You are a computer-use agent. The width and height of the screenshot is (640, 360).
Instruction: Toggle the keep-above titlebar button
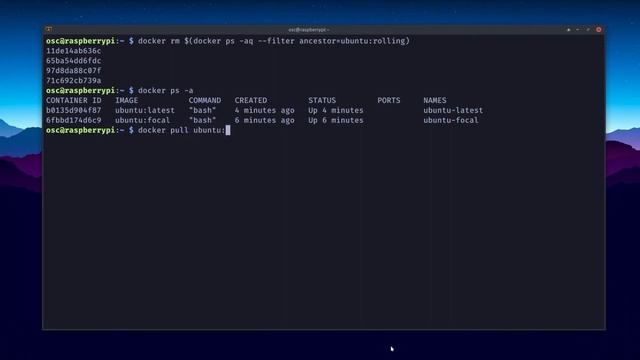[x=569, y=29]
